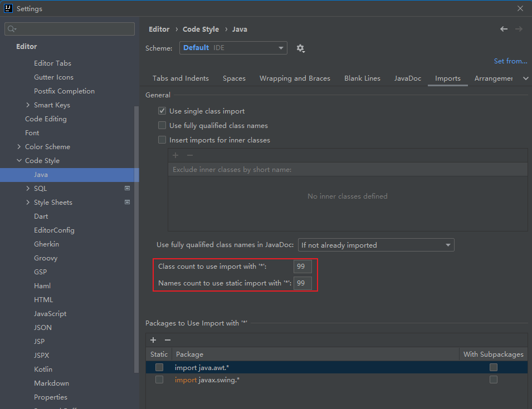
Task: Select the import javax.swing.* row
Action: point(336,380)
